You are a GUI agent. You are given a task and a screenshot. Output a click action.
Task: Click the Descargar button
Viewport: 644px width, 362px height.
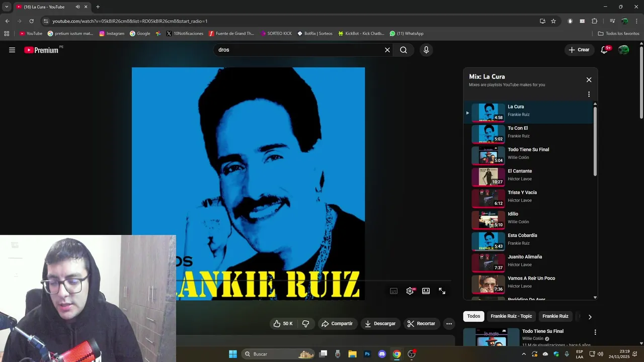(x=380, y=324)
